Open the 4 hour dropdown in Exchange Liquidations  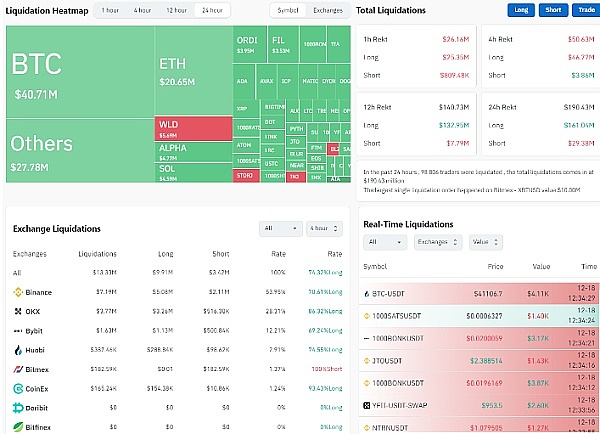coord(324,228)
